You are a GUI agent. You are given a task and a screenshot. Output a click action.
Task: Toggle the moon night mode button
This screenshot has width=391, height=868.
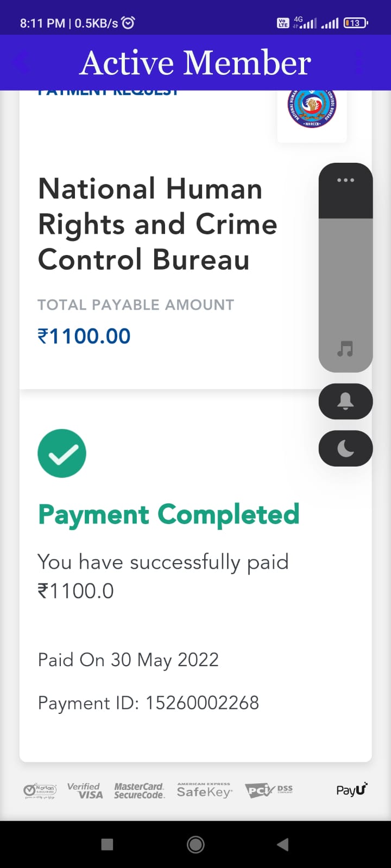pos(345,448)
